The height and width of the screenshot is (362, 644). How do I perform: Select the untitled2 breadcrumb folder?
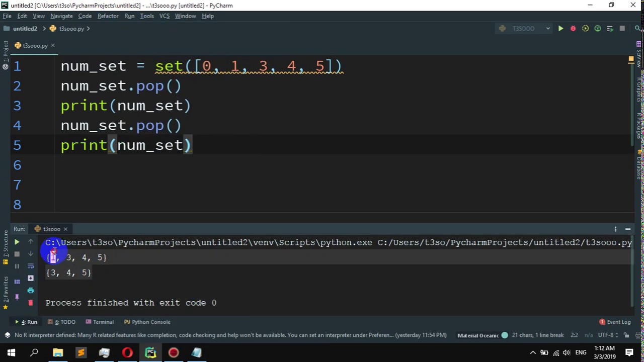[x=21, y=29]
